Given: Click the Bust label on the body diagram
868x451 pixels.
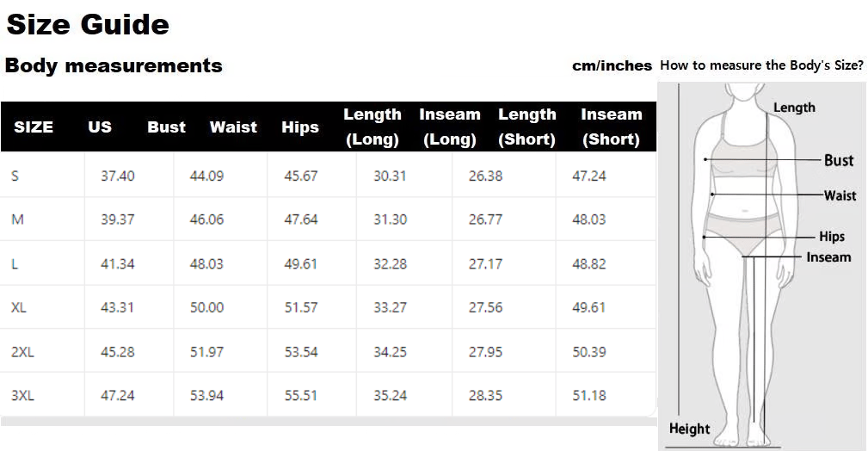Looking at the screenshot, I should (x=839, y=160).
